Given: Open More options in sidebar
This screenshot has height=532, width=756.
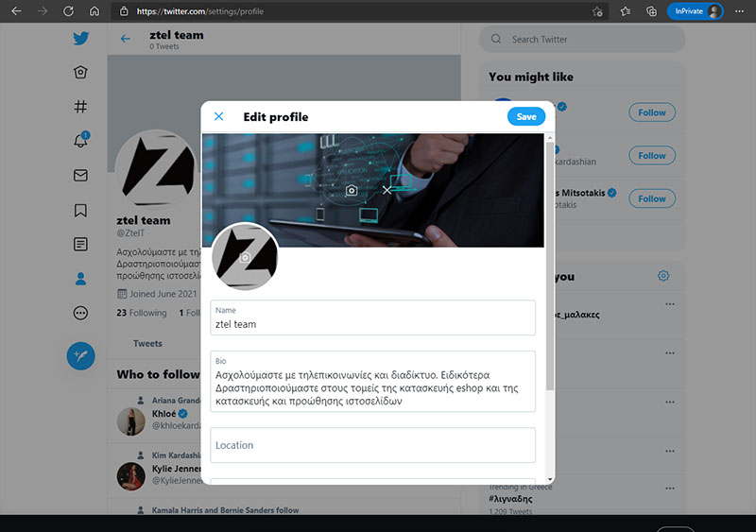Looking at the screenshot, I should pos(81,313).
